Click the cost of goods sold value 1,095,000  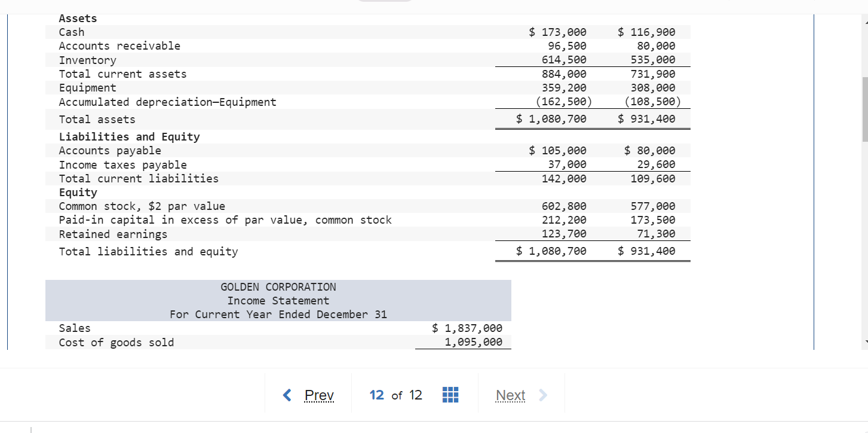(x=474, y=342)
